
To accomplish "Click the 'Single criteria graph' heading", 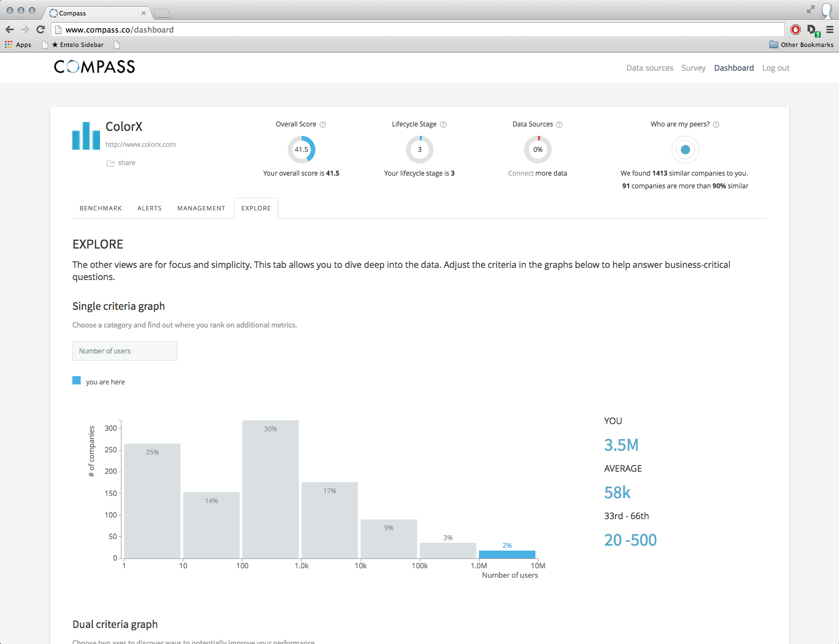I will (x=119, y=307).
